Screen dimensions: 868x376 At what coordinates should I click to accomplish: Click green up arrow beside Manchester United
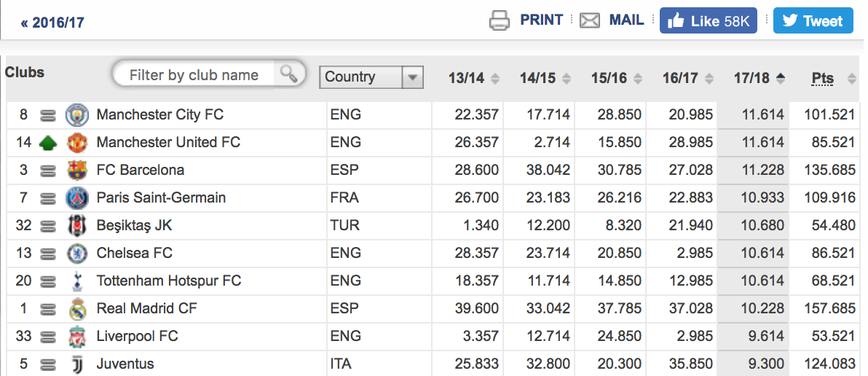click(x=49, y=144)
